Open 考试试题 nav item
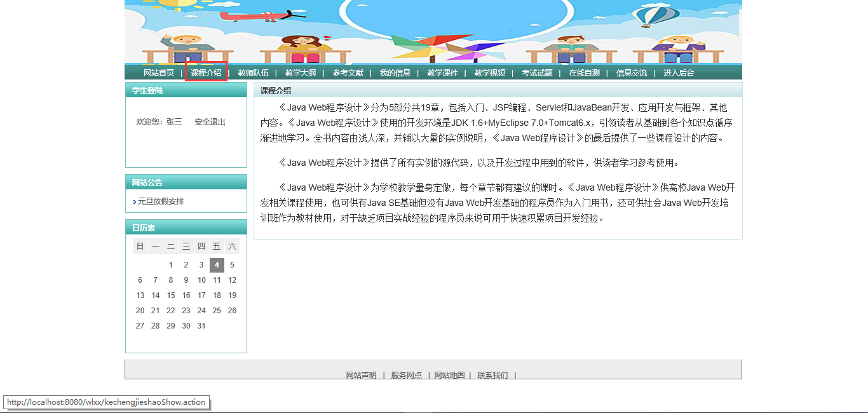This screenshot has width=868, height=413. point(538,73)
